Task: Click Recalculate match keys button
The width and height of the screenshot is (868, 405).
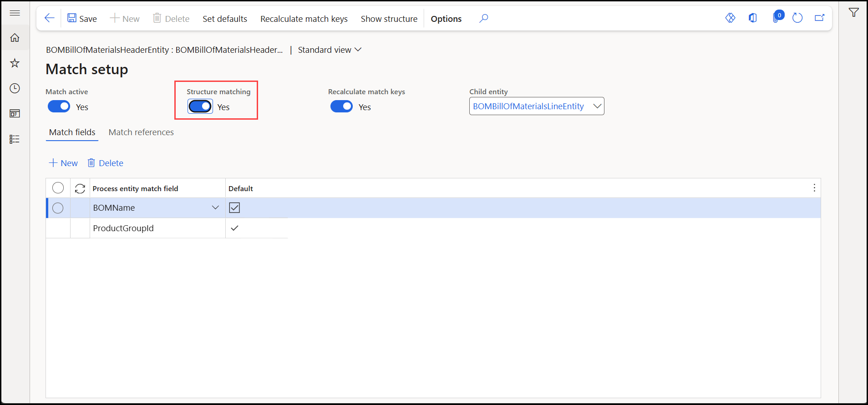Action: [x=304, y=19]
